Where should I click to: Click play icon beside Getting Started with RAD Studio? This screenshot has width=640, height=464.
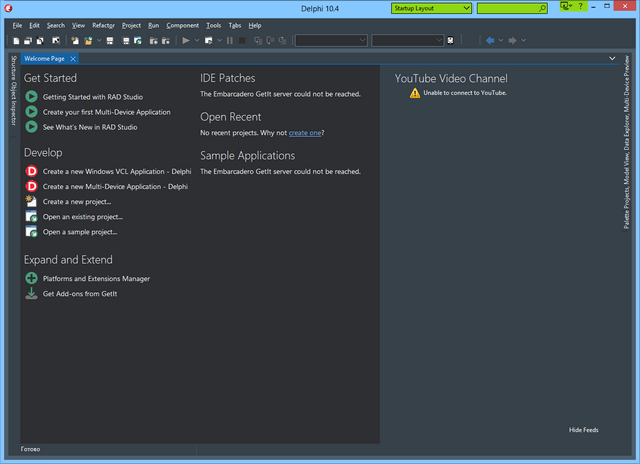click(x=32, y=97)
